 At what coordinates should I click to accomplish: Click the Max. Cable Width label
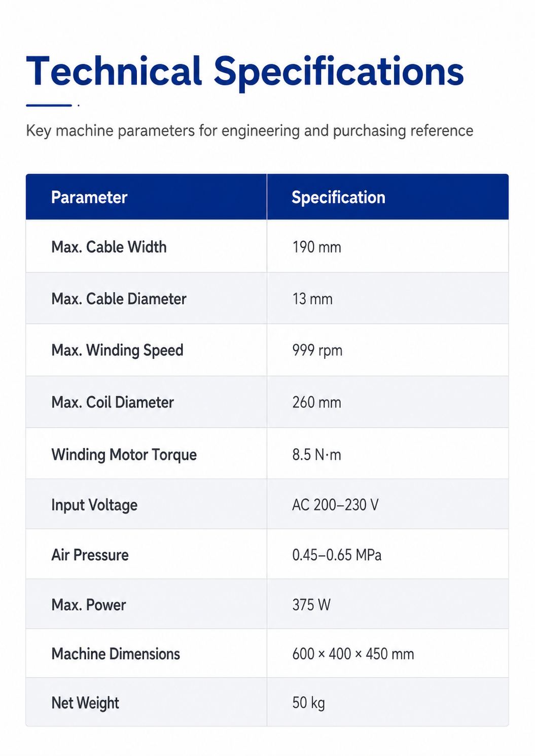coord(109,247)
